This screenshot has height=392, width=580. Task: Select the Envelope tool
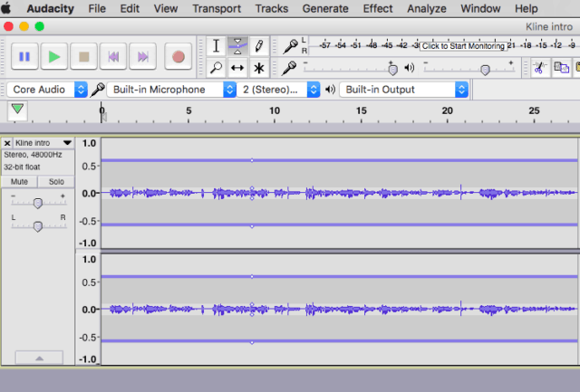[237, 46]
